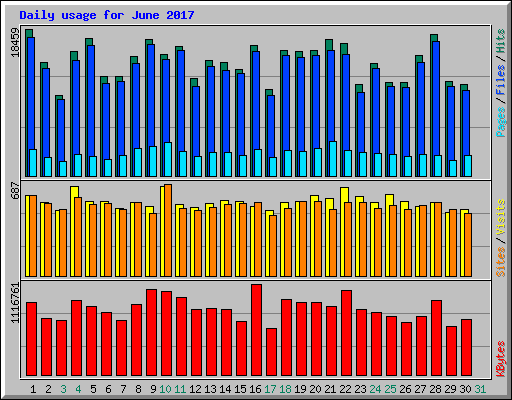Image resolution: width=512 pixels, height=400 pixels.
Task: Click the 'Visits' legend label
Action: tap(501, 217)
